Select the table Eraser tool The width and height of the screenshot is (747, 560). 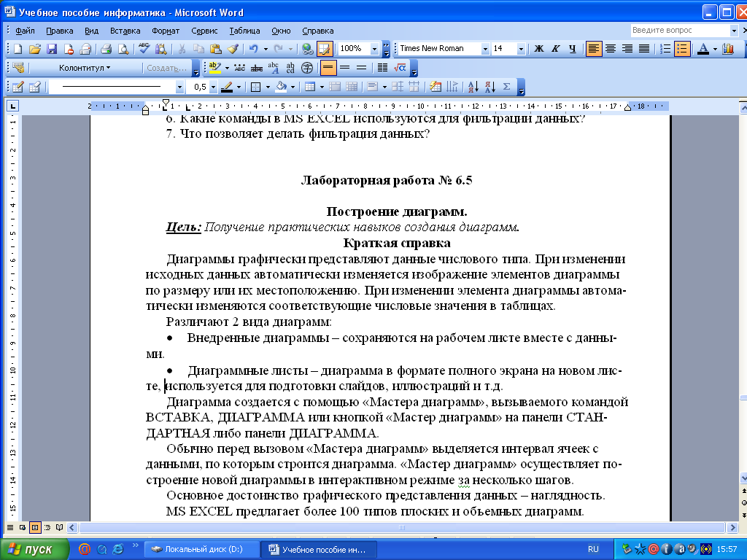pos(35,87)
